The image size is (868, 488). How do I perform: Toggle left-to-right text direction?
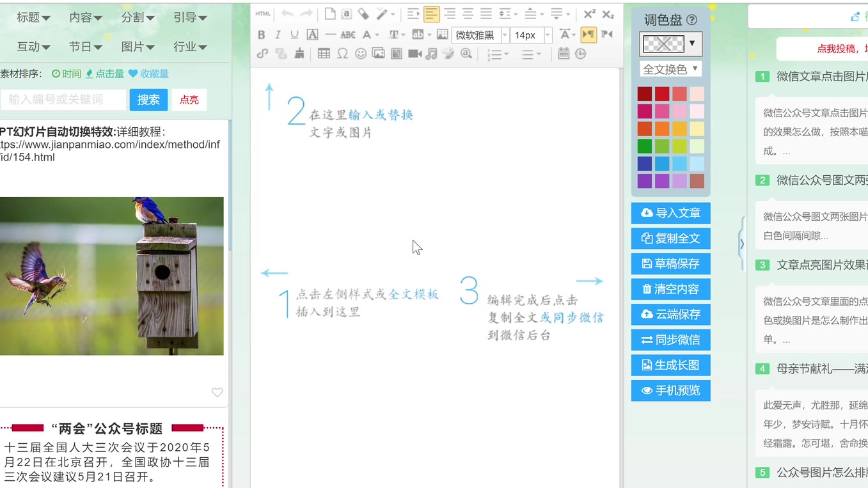588,35
